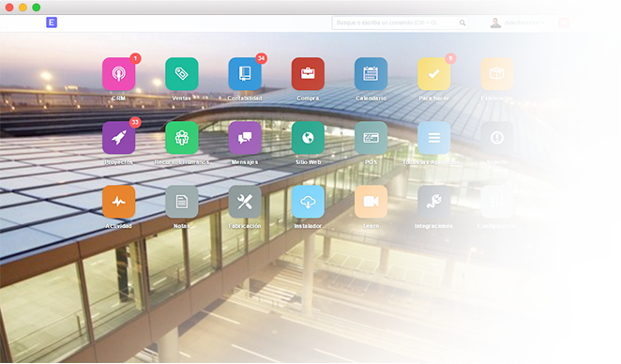Show Todas las Aplicaciones list
The width and height of the screenshot is (621, 364).
pos(434,138)
